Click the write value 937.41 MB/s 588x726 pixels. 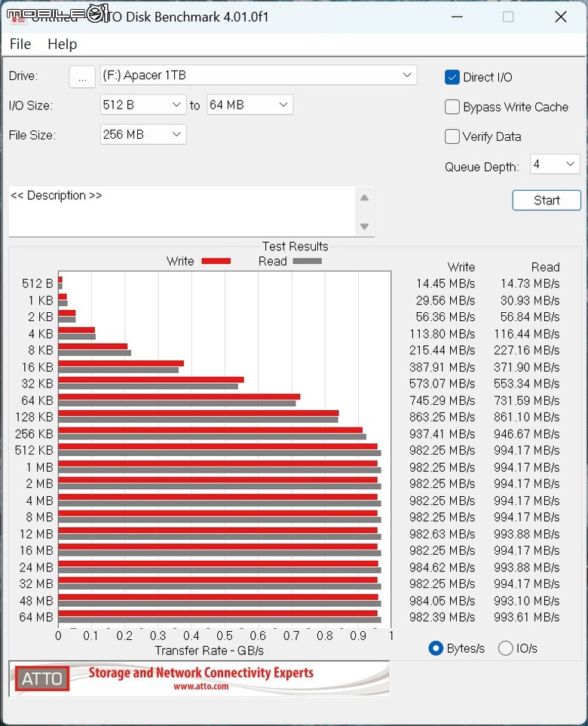(443, 433)
